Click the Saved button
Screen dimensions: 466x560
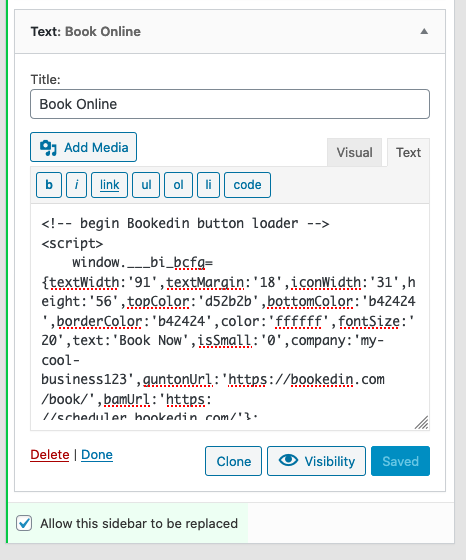pyautogui.click(x=400, y=461)
